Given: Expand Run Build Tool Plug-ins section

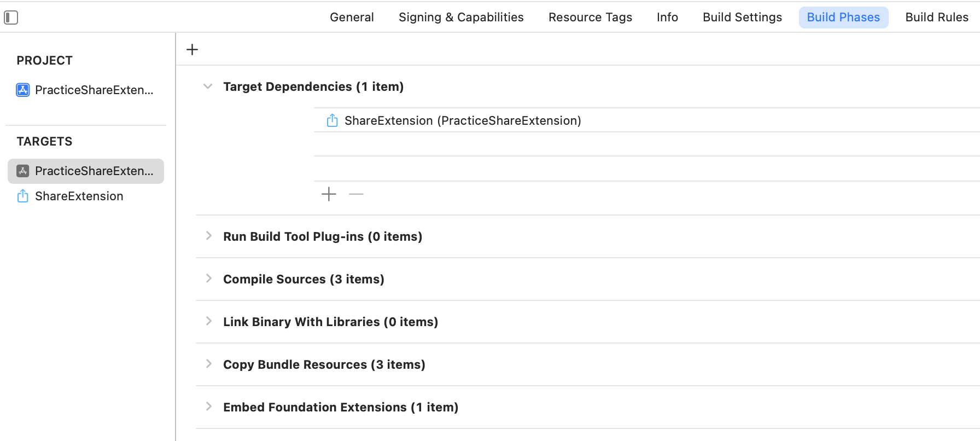Looking at the screenshot, I should [208, 236].
